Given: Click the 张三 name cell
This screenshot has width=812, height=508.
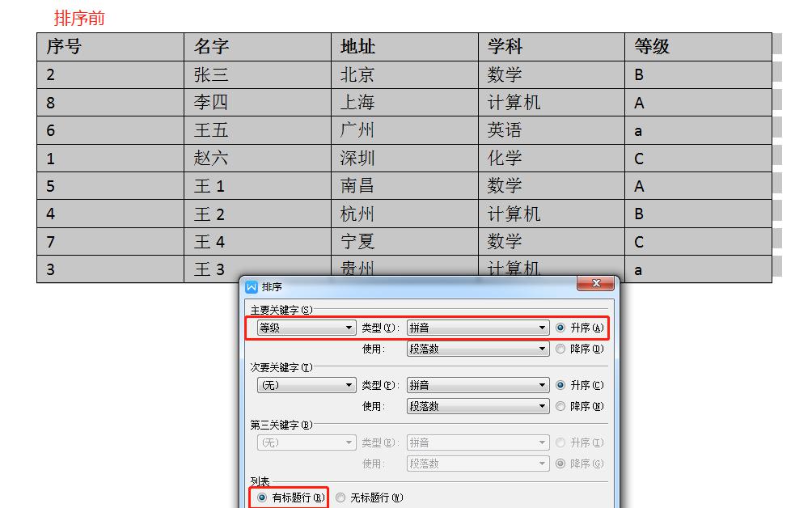Looking at the screenshot, I should click(x=257, y=75).
